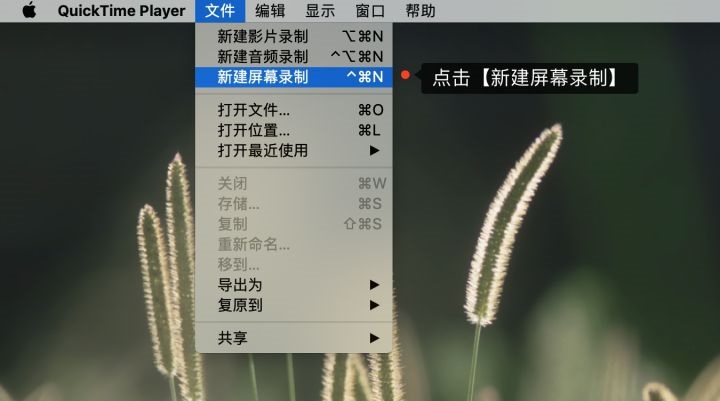Viewport: 720px width, 401px height.
Task: Open the 帮助 menu
Action: [x=420, y=11]
